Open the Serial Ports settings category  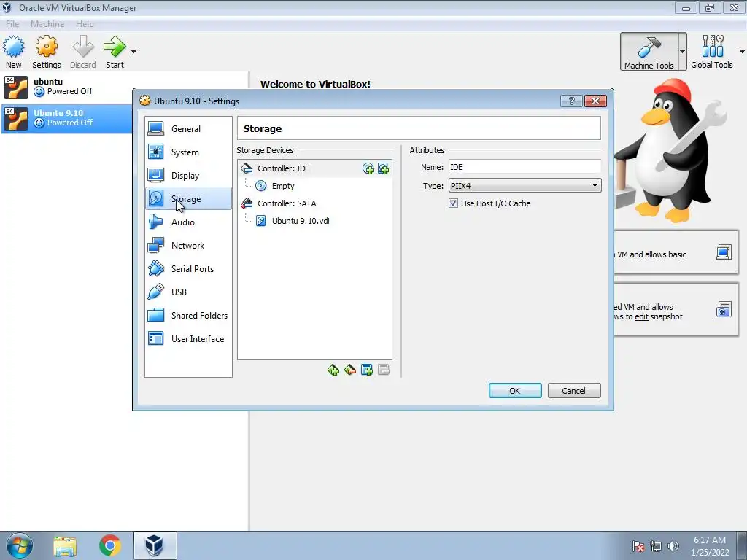click(x=188, y=268)
